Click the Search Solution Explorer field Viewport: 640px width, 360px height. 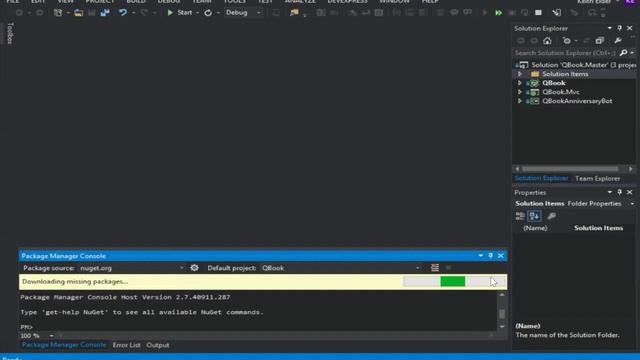[x=565, y=53]
